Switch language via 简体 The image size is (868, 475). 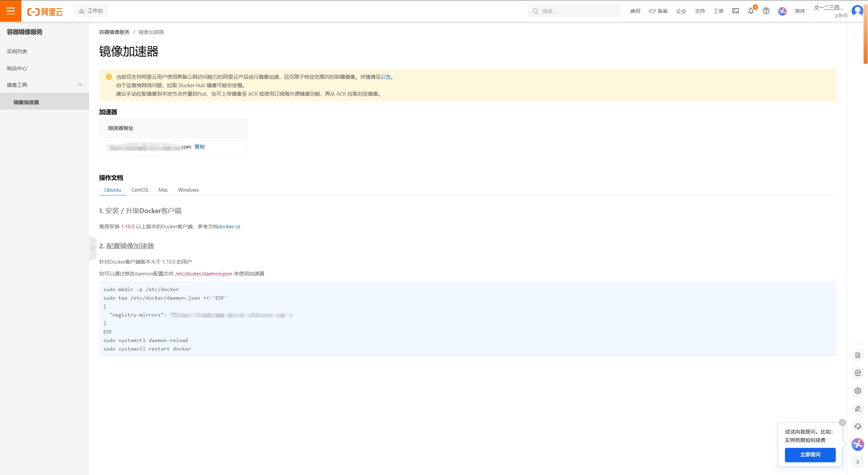[x=800, y=11]
